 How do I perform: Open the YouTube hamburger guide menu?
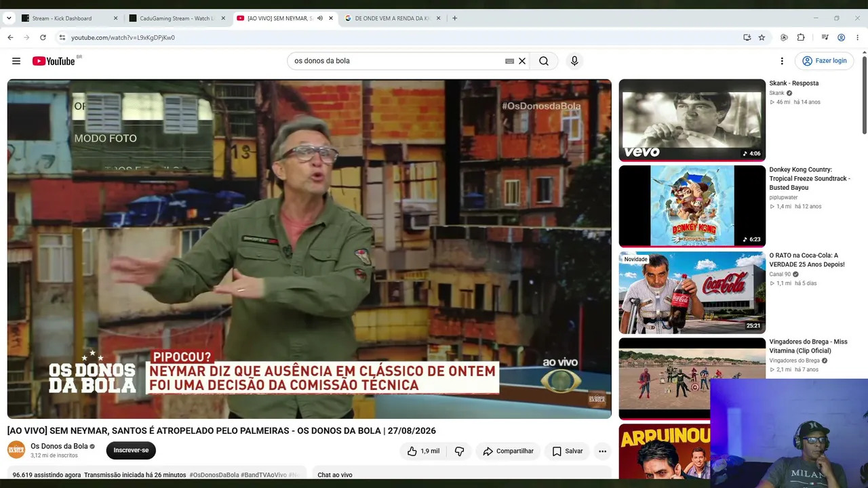pos(16,61)
